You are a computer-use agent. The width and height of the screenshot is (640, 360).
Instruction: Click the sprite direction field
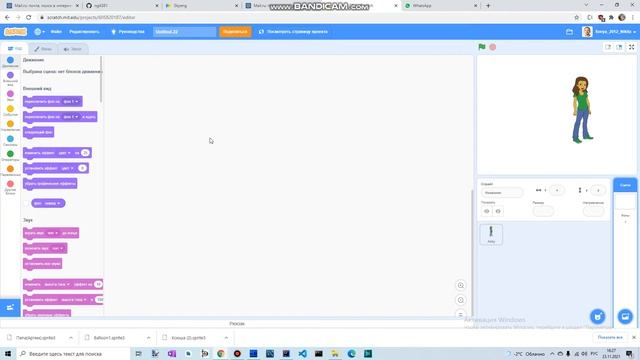593,211
